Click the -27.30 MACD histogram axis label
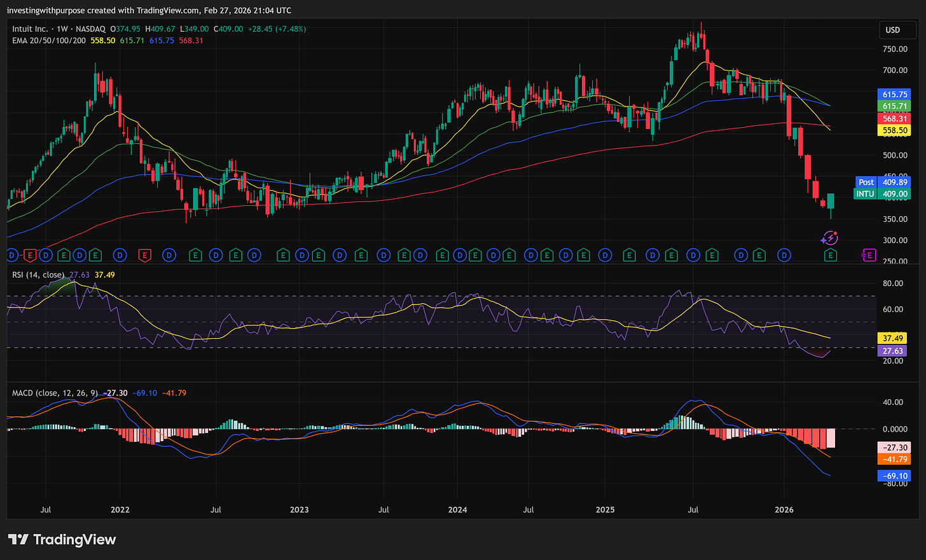 point(894,447)
